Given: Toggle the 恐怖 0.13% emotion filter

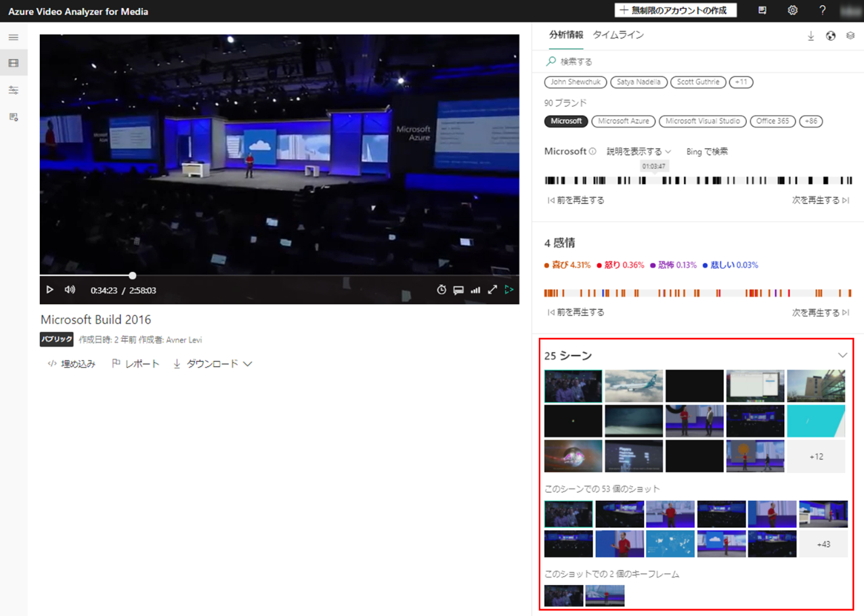Looking at the screenshot, I should coord(673,265).
